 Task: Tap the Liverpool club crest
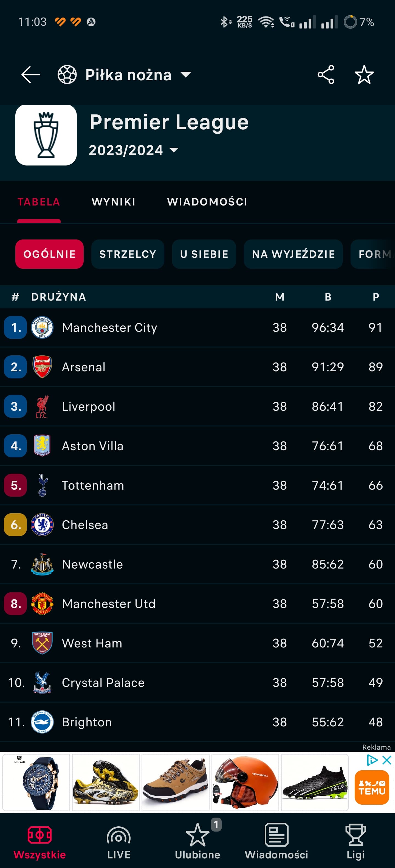click(x=42, y=406)
